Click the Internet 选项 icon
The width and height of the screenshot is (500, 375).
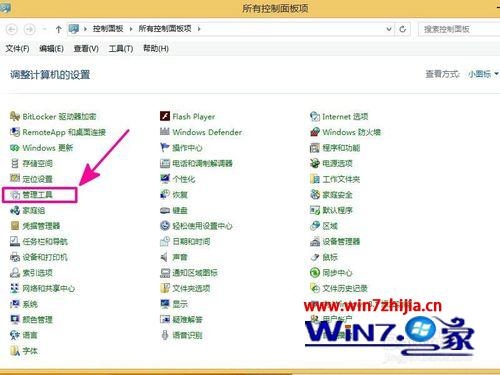(x=315, y=116)
